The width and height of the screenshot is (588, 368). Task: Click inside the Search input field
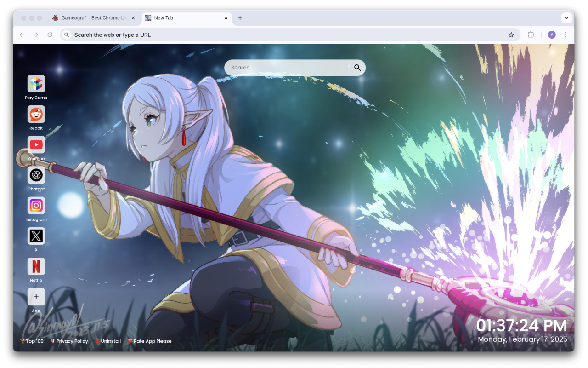(x=285, y=68)
